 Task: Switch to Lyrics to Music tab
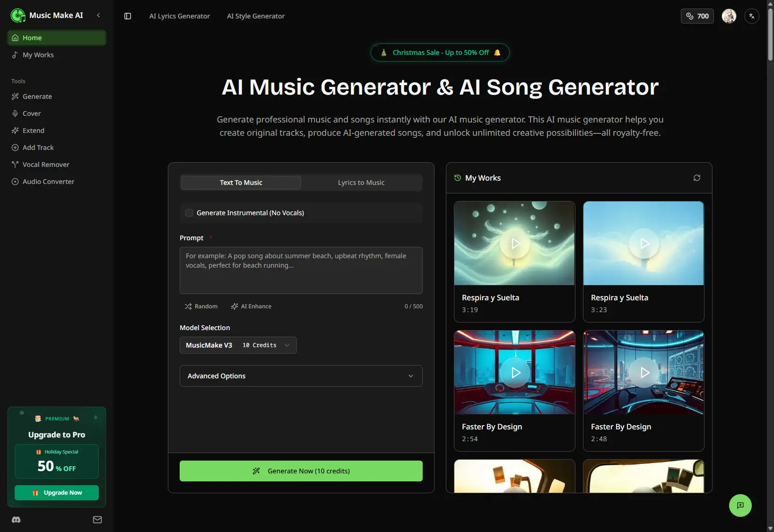(x=361, y=182)
